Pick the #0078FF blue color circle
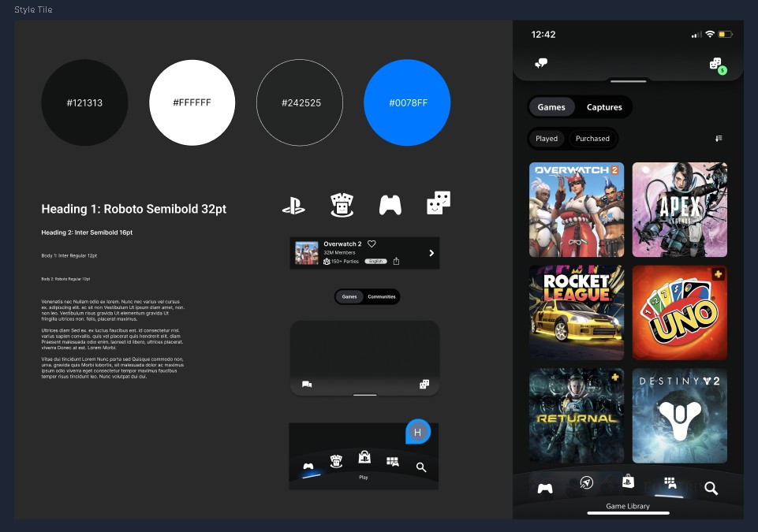 pyautogui.click(x=407, y=102)
